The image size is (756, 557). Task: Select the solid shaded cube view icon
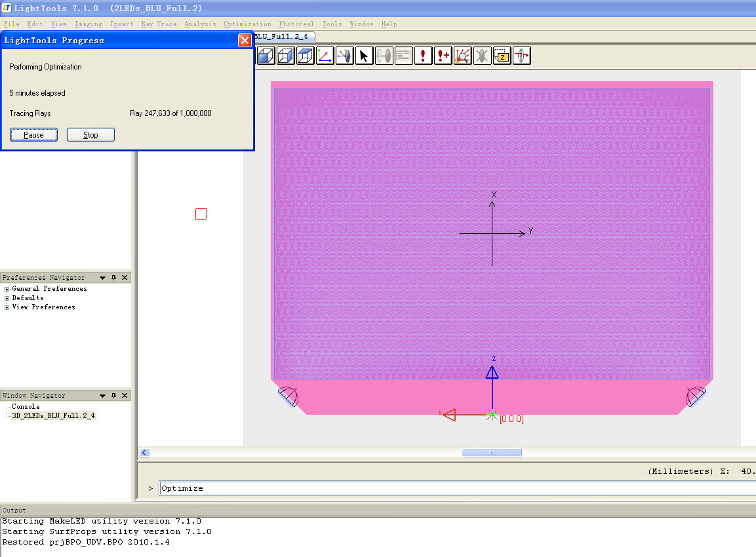pos(266,56)
